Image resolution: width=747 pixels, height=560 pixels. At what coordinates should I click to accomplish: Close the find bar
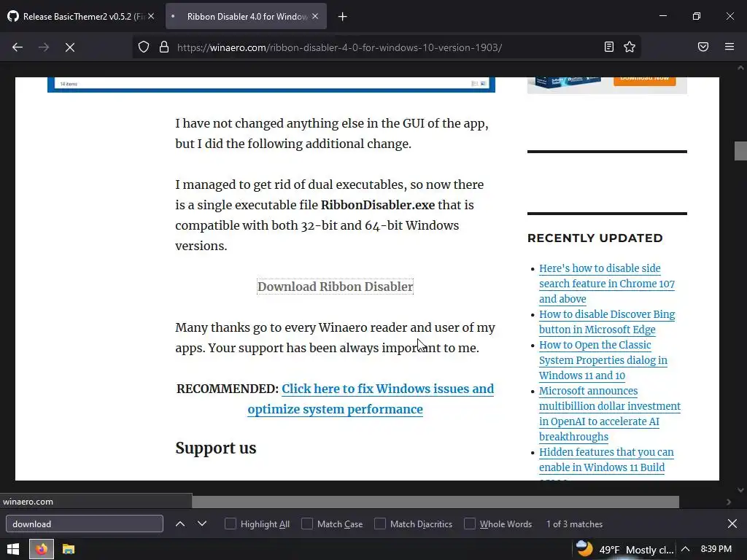[732, 524]
